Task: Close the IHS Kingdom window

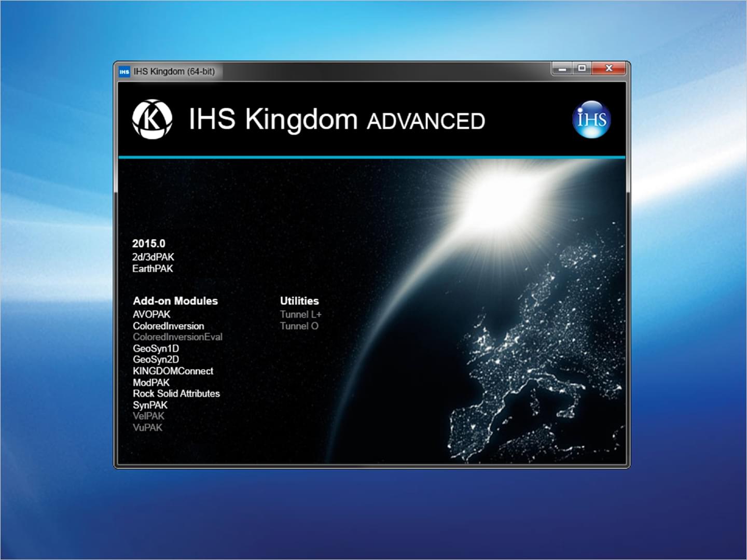Action: (x=609, y=68)
